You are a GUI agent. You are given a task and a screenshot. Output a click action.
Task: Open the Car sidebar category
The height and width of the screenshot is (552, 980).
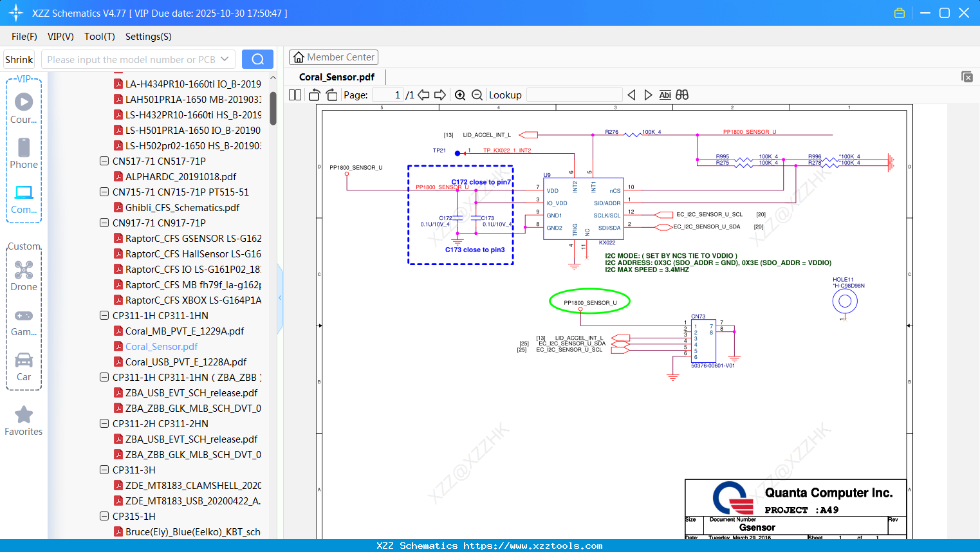24,367
